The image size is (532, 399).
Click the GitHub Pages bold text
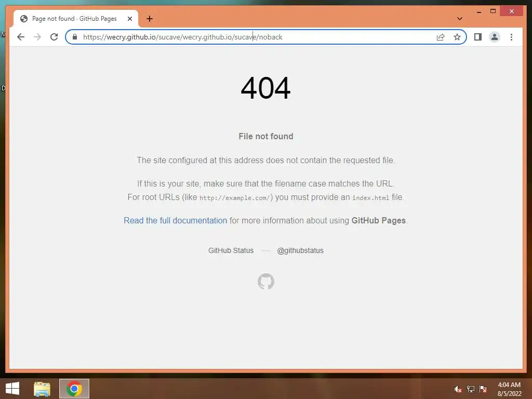[379, 220]
